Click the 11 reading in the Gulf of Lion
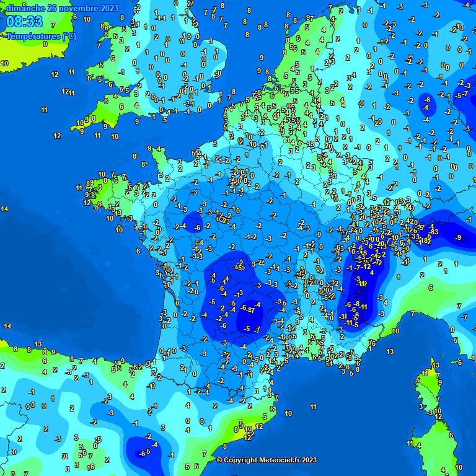Image resolution: width=476 pixels, height=476 pixels. pos(314,407)
